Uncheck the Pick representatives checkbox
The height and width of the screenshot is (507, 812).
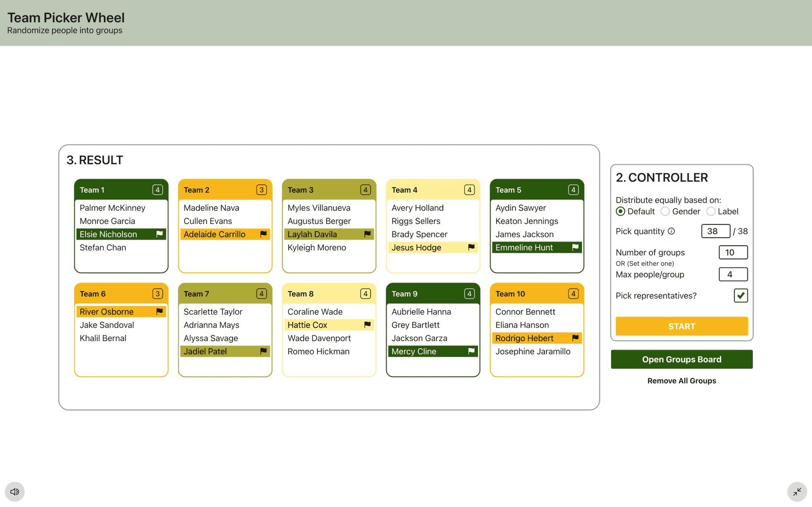(741, 295)
